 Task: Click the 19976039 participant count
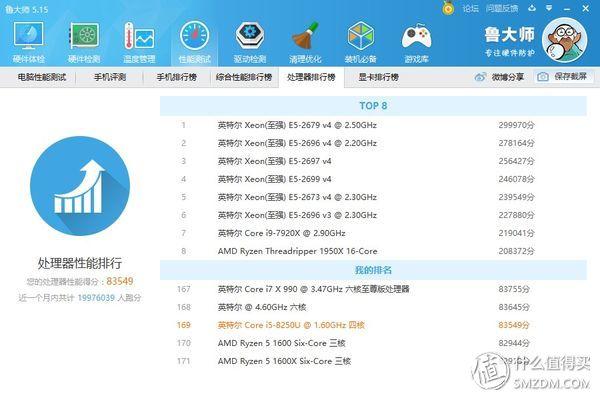tap(96, 298)
